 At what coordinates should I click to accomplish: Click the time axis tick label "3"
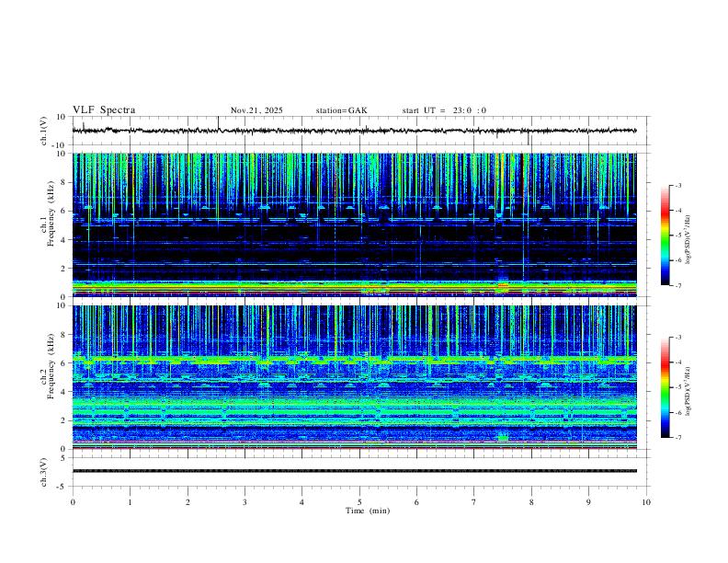[245, 502]
